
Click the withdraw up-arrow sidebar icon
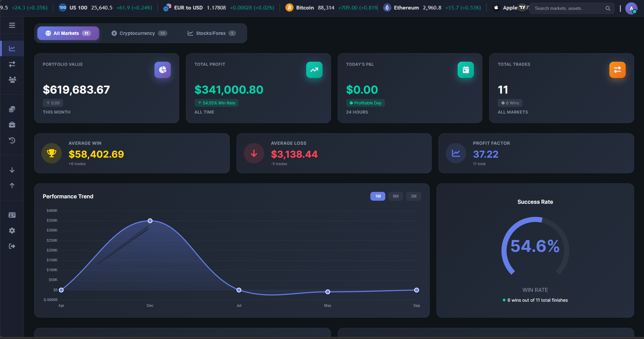(x=12, y=185)
